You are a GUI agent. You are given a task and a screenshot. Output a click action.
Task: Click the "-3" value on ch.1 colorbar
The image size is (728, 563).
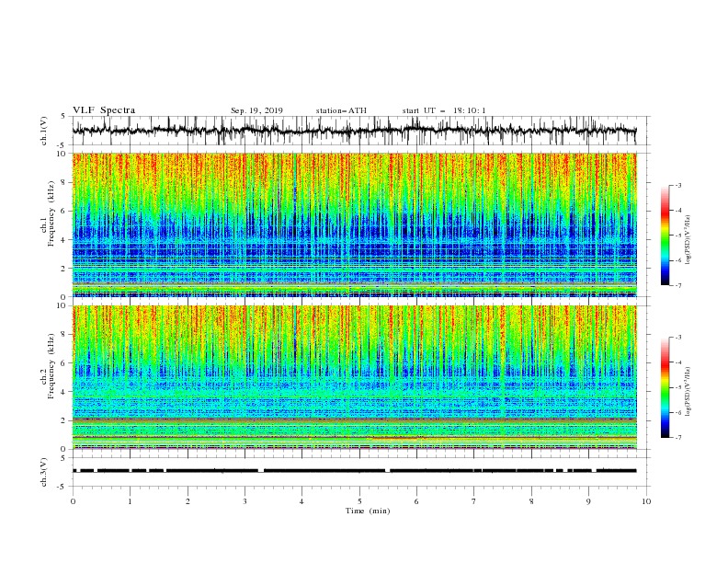[677, 185]
